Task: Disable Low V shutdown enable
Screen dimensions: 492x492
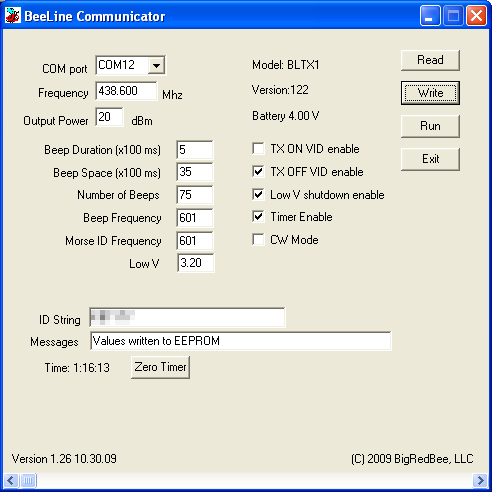Action: click(x=258, y=194)
